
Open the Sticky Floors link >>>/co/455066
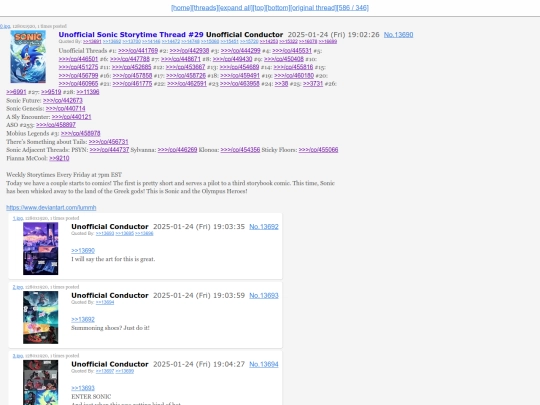pos(318,150)
